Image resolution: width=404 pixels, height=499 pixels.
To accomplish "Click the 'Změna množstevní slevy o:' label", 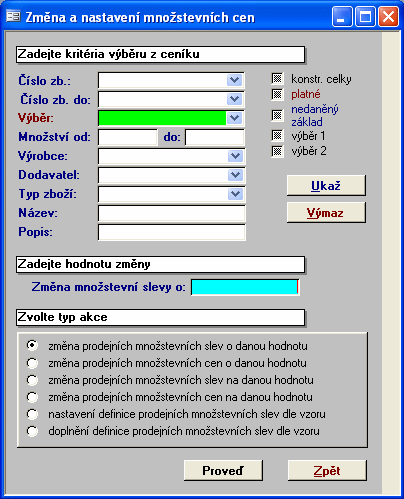I will [x=109, y=287].
